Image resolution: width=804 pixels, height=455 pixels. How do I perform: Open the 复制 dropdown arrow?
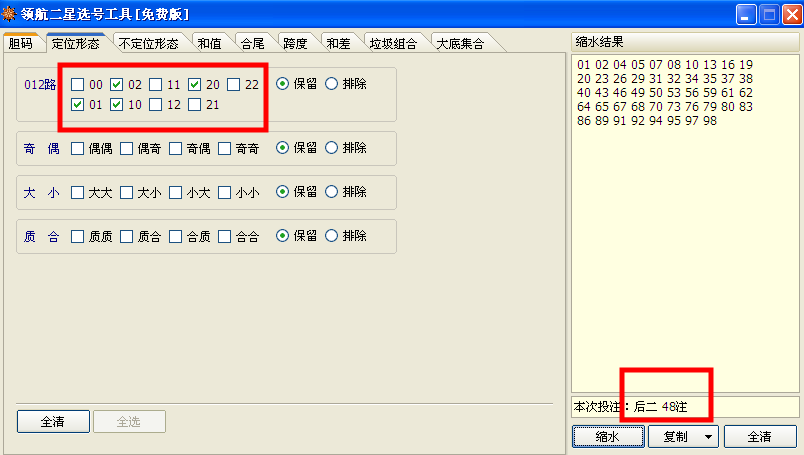point(709,437)
